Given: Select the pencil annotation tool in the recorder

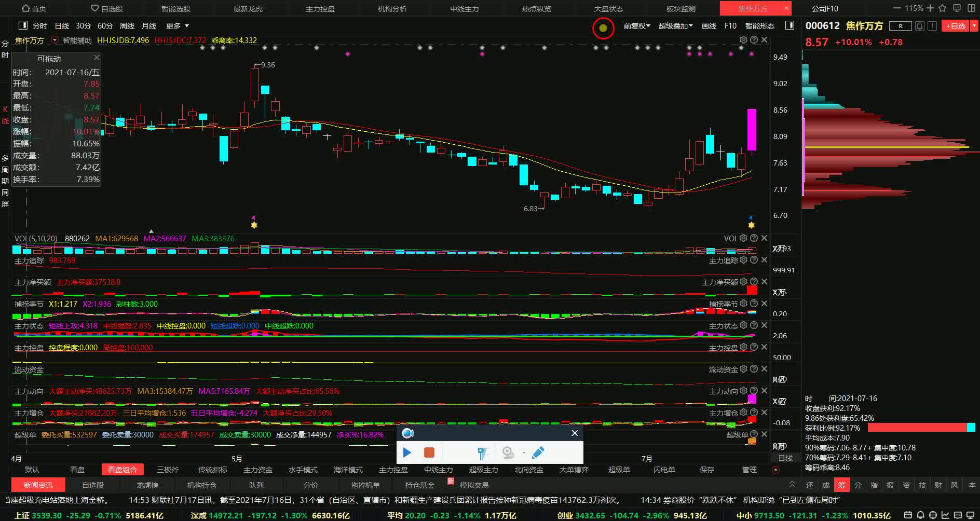Looking at the screenshot, I should 538,453.
